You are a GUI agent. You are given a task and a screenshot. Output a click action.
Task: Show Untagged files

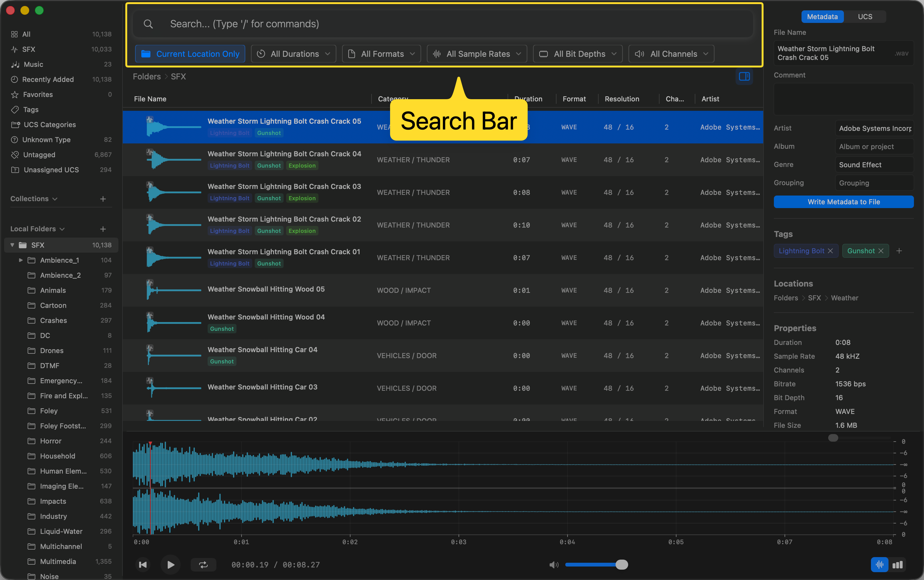click(x=61, y=155)
